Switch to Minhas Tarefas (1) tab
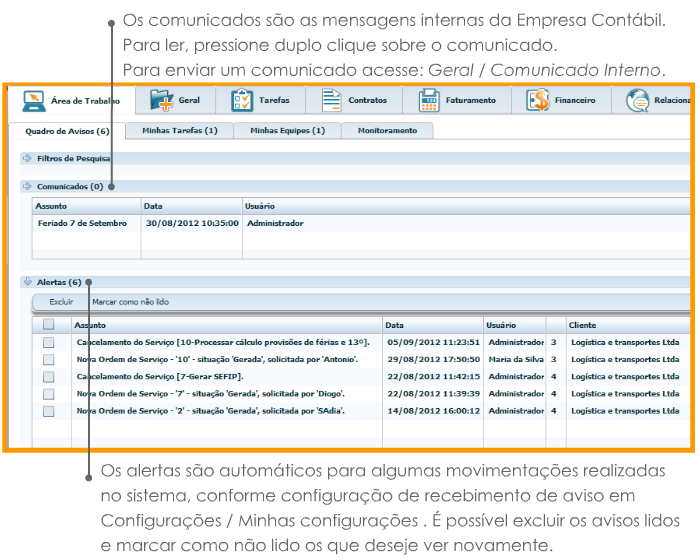The width and height of the screenshot is (700, 560). 179,130
